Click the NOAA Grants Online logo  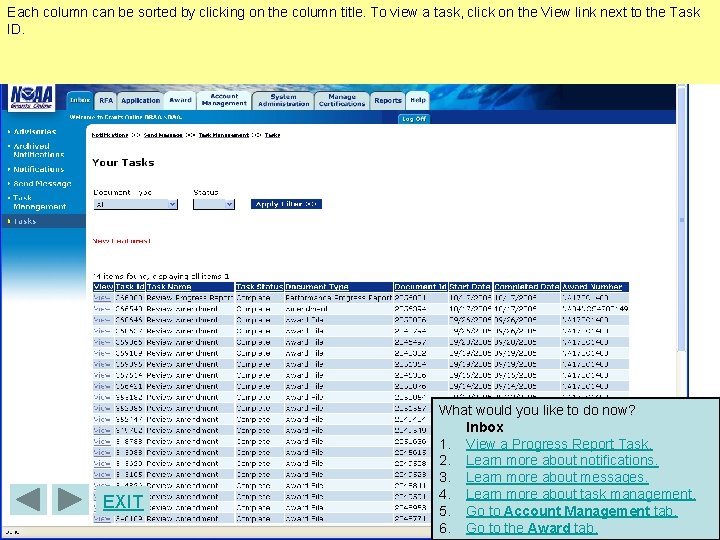pos(32,98)
